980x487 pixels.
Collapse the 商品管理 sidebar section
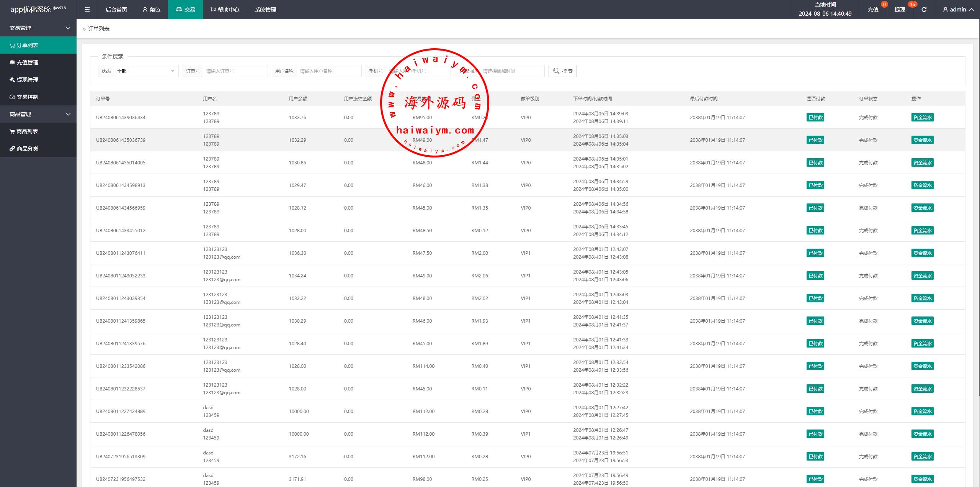coord(38,114)
